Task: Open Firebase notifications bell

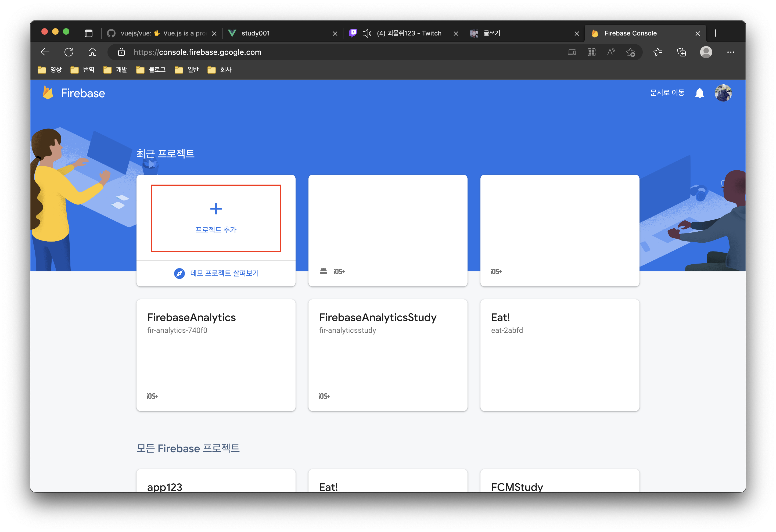Action: click(x=699, y=93)
